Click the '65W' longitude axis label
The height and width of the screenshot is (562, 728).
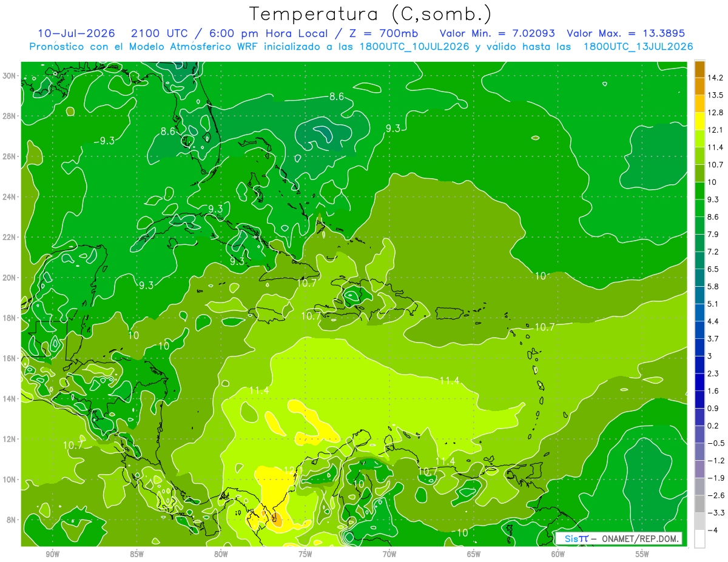click(x=474, y=554)
